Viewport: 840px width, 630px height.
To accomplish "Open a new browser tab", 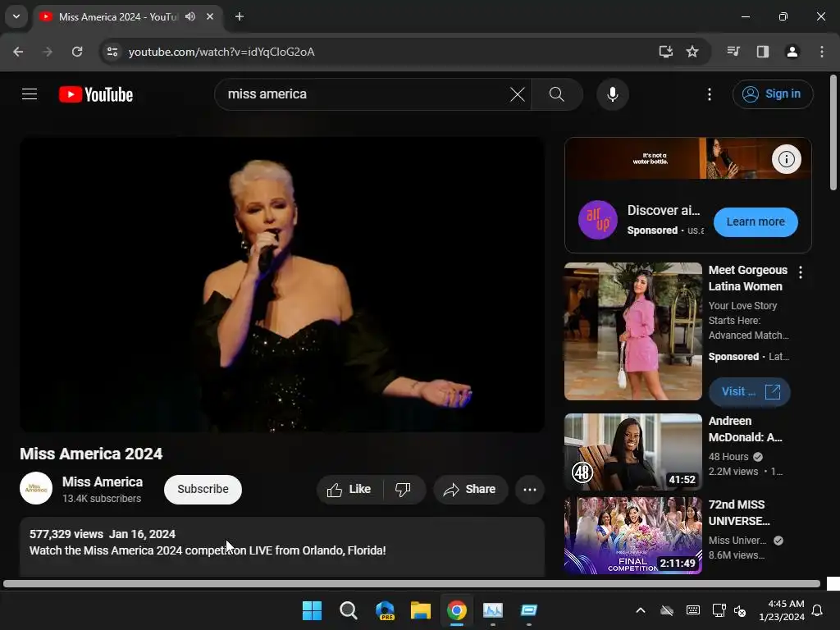I will [x=240, y=16].
